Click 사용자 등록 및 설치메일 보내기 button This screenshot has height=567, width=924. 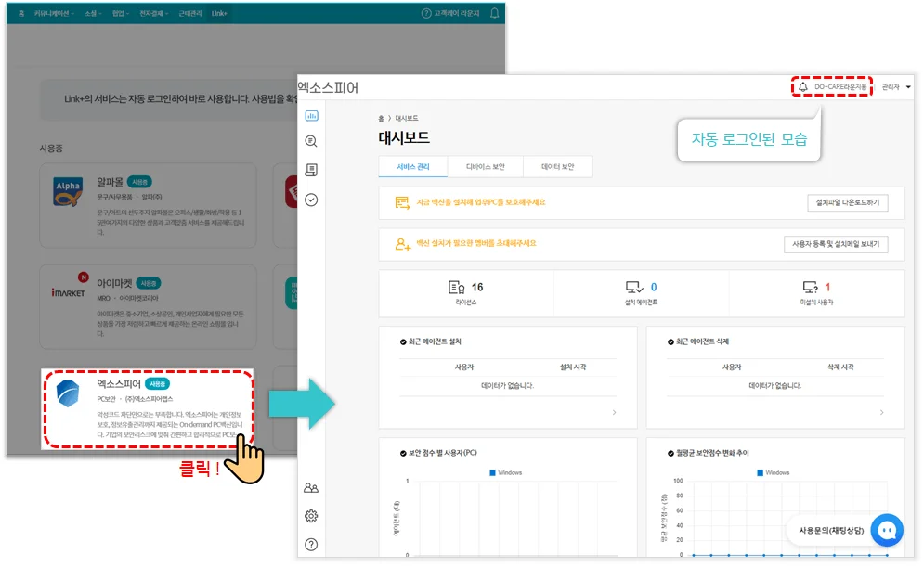click(836, 244)
